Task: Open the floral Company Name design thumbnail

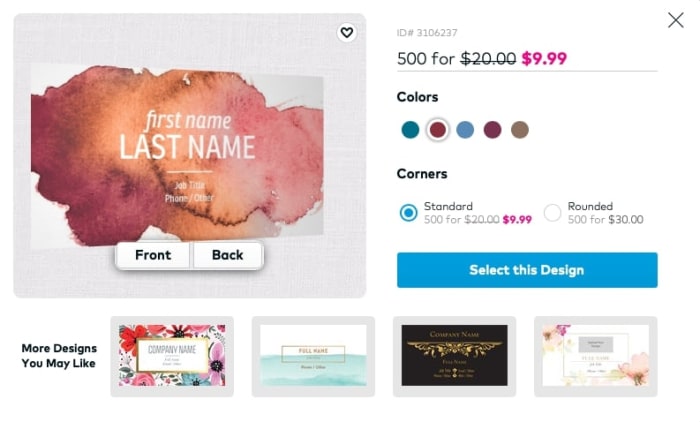Action: coord(172,355)
